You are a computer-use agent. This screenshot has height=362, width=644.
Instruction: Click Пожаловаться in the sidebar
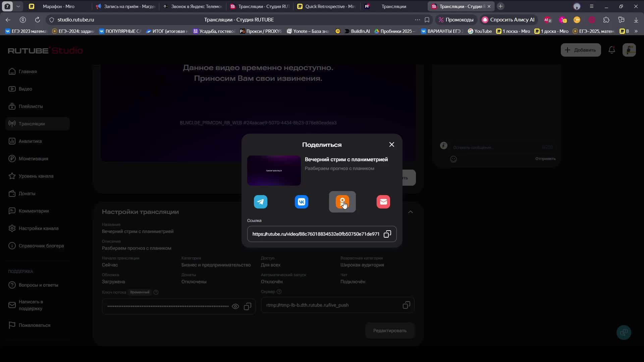(x=38, y=325)
